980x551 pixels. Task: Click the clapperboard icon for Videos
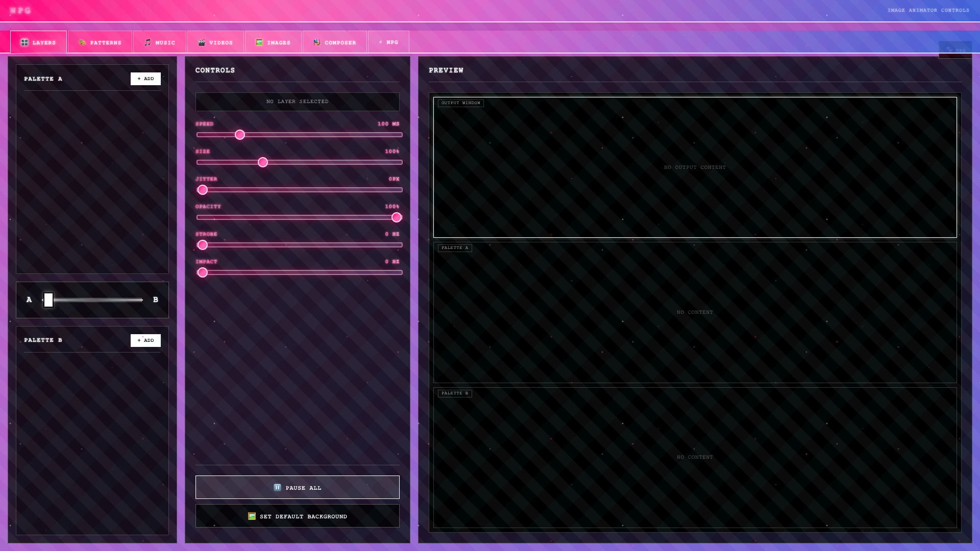click(202, 42)
